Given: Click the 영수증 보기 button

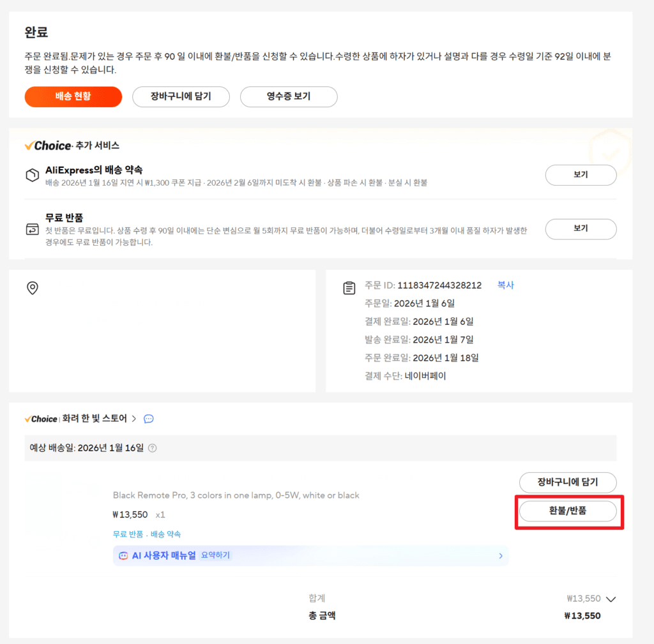Looking at the screenshot, I should pyautogui.click(x=289, y=97).
